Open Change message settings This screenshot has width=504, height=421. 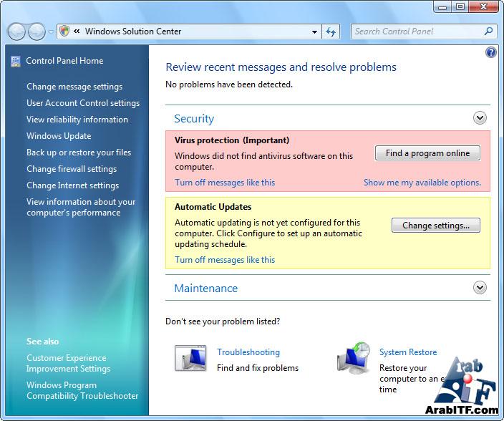[x=74, y=87]
